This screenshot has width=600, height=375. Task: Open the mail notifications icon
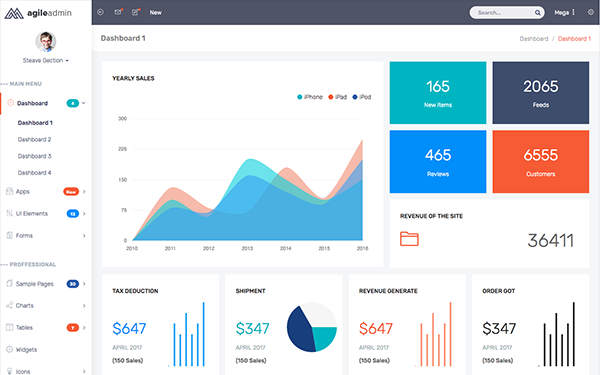118,12
